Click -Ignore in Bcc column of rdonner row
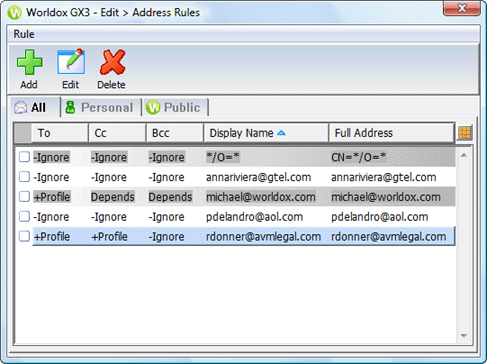 coord(166,237)
